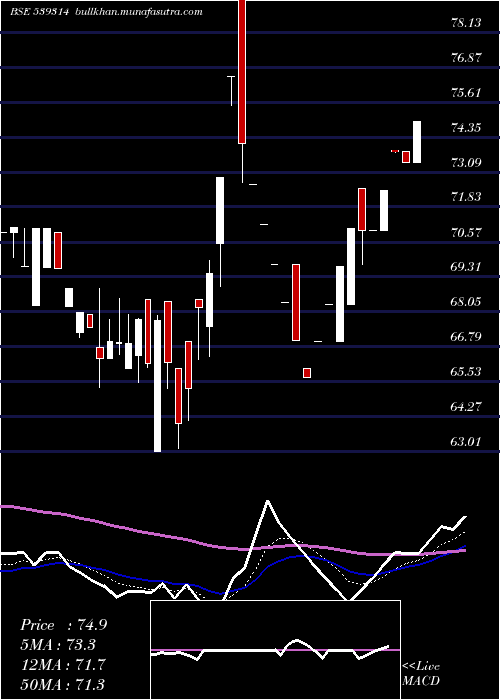
Task: Click the 5MA : 73.3 readout
Action: (58, 645)
